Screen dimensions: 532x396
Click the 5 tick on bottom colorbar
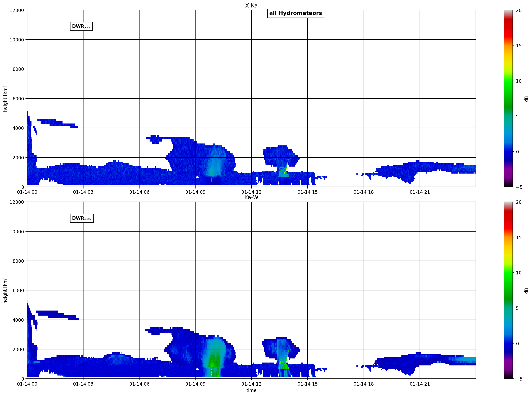(517, 308)
